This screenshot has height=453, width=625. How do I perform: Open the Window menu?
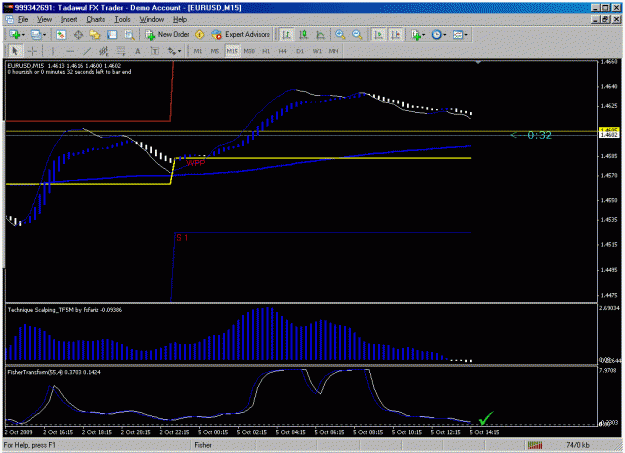[151, 20]
